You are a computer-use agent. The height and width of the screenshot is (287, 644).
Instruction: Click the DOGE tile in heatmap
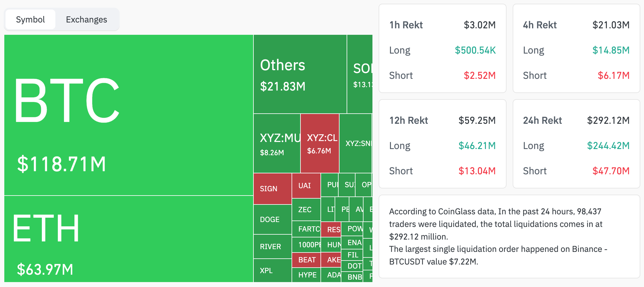[272, 219]
